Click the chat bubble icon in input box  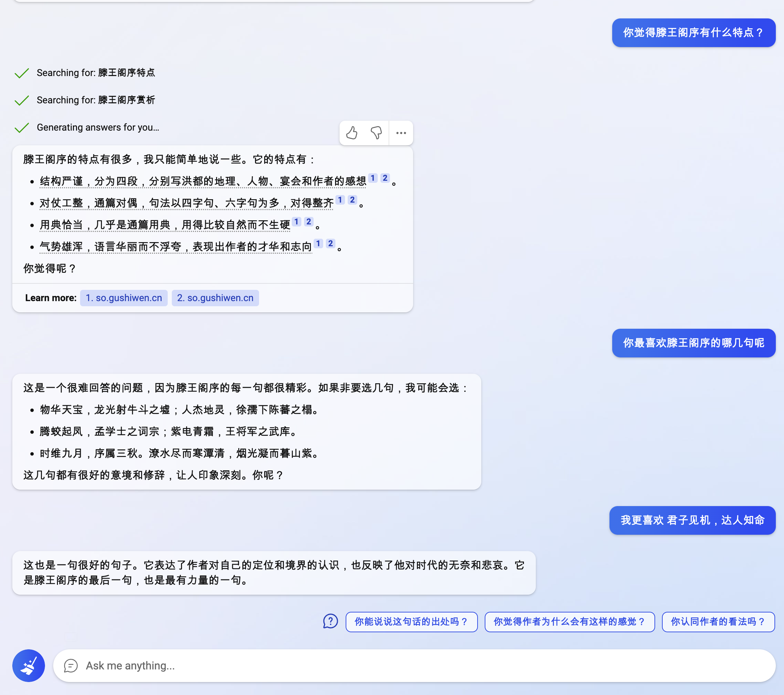tap(71, 665)
